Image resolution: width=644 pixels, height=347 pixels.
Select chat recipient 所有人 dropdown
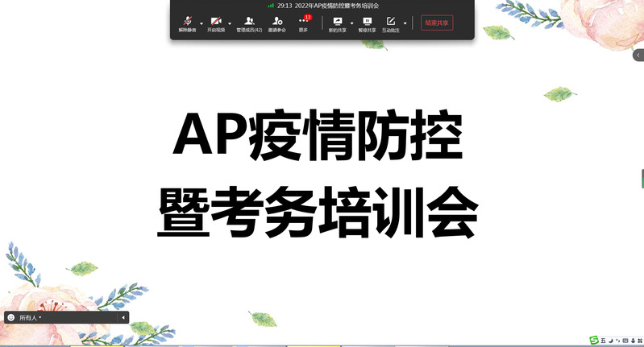[x=31, y=318]
